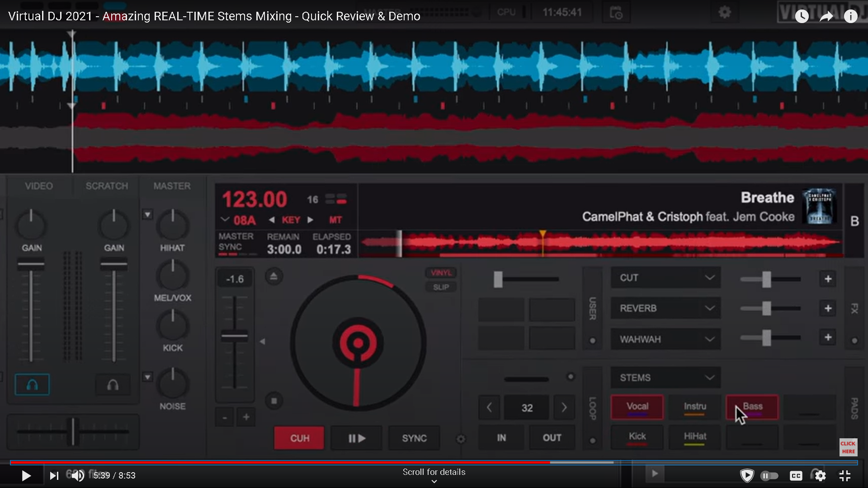
Task: Select the VIDEO tab
Action: coord(39,186)
